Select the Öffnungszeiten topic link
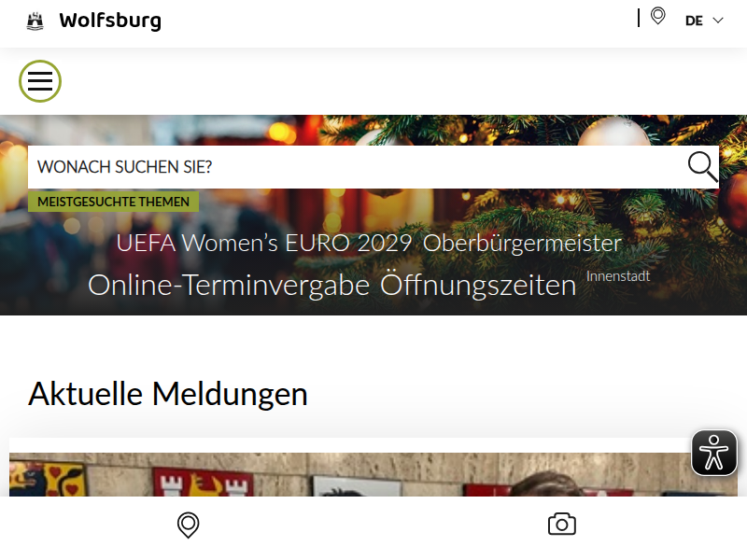Image resolution: width=747 pixels, height=560 pixels. click(x=478, y=285)
